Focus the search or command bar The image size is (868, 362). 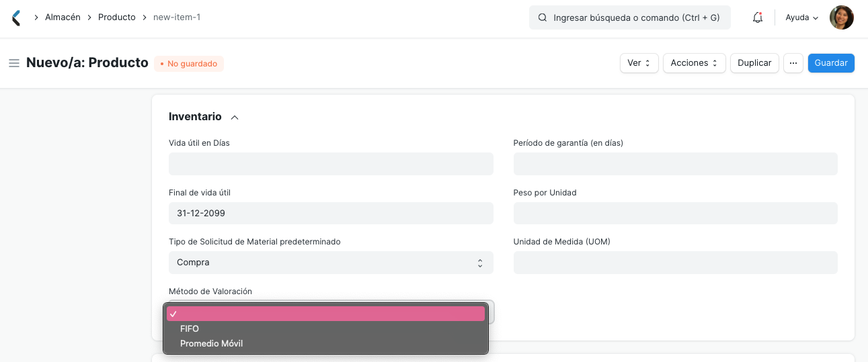tap(629, 17)
